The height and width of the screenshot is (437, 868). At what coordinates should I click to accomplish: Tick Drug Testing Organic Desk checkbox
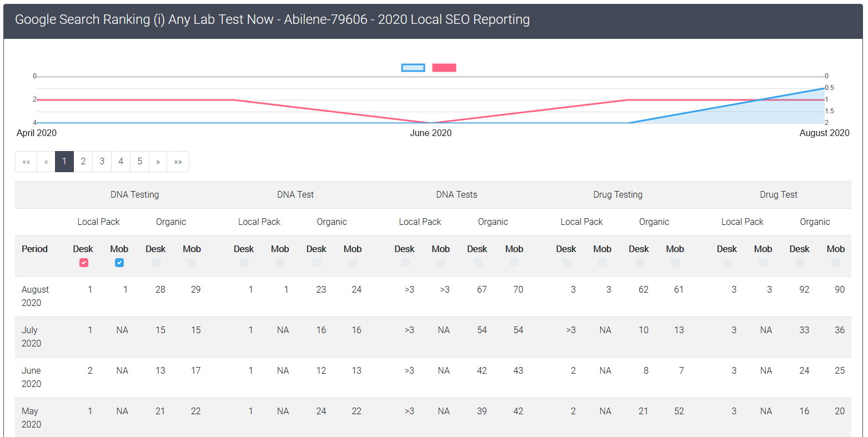coord(640,263)
